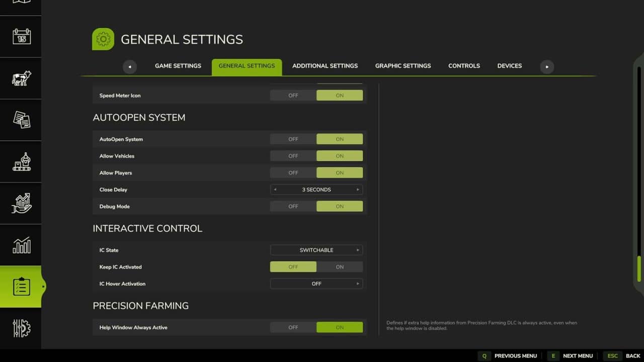
Task: Decrease Close Delay with the left arrow
Action: click(275, 190)
